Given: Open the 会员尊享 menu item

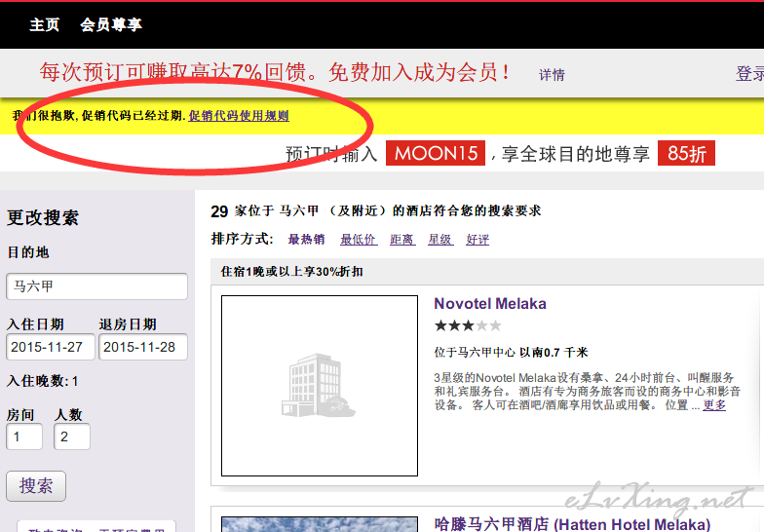Looking at the screenshot, I should coord(111,25).
